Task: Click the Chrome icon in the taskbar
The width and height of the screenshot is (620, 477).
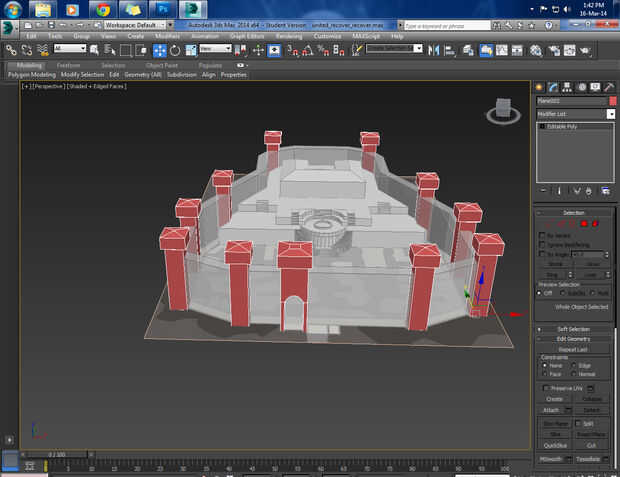Action: click(103, 12)
